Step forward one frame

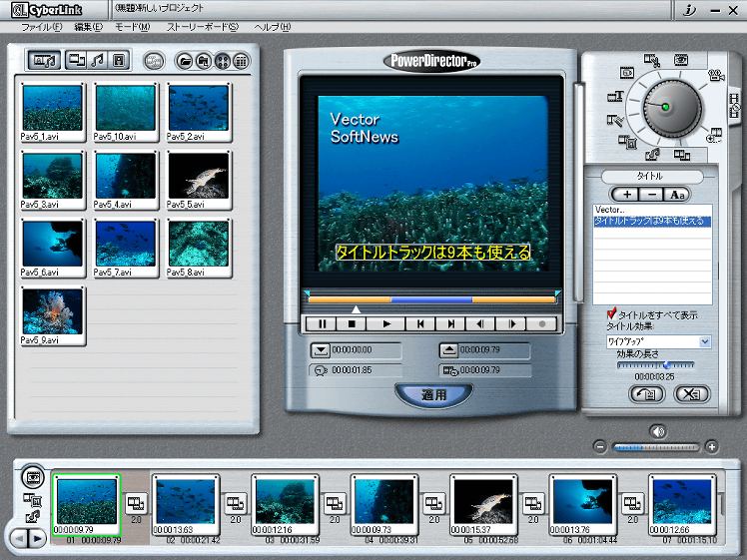pos(511,323)
